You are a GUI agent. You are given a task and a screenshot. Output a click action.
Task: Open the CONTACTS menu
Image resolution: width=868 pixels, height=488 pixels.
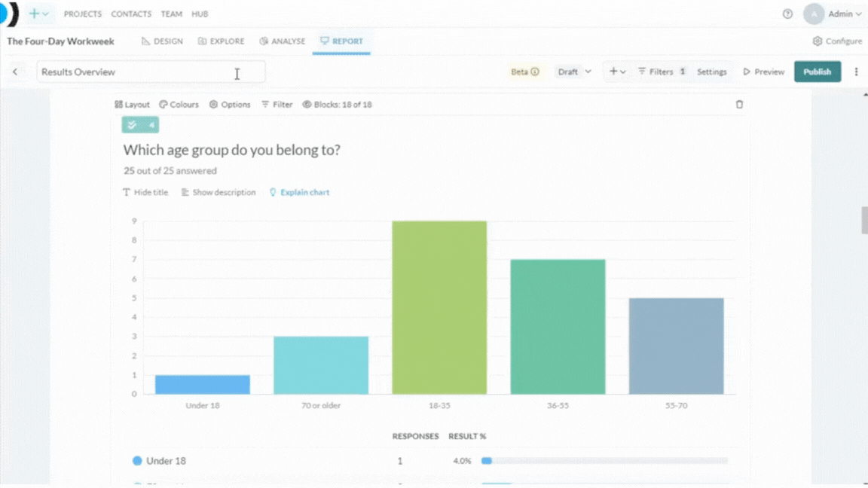click(131, 14)
